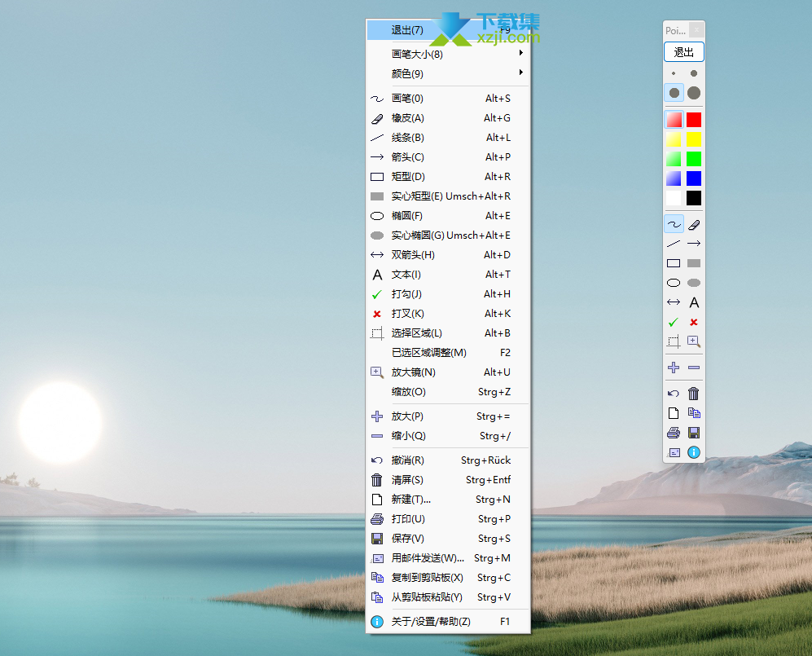The image size is (812, 656).
Task: Open the magnifier tool in the toolbar
Action: [x=694, y=341]
